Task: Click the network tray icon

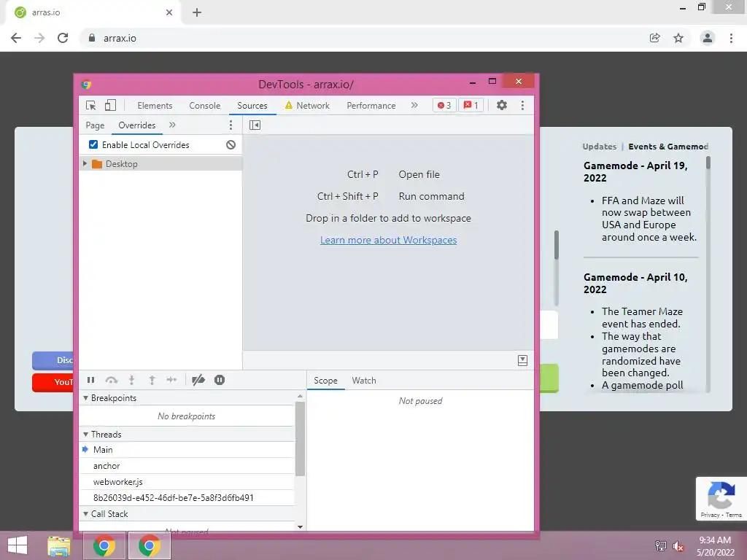Action: [660, 545]
